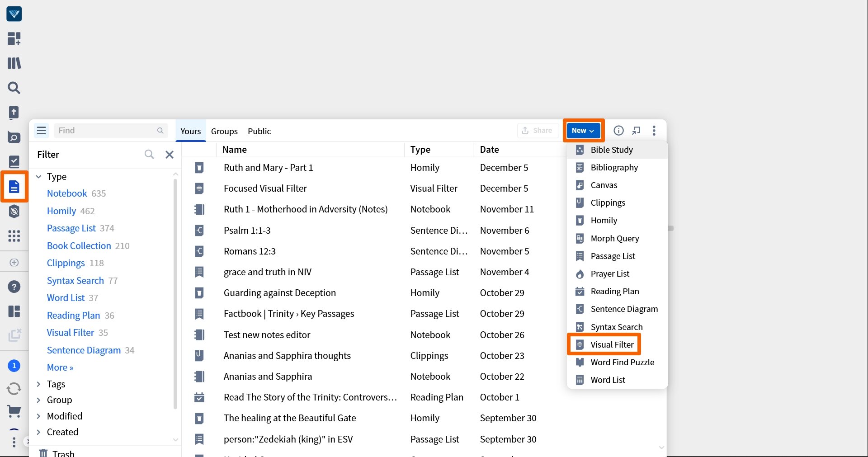This screenshot has height=457, width=868.
Task: Select Visual Filter from New menu
Action: tap(617, 344)
